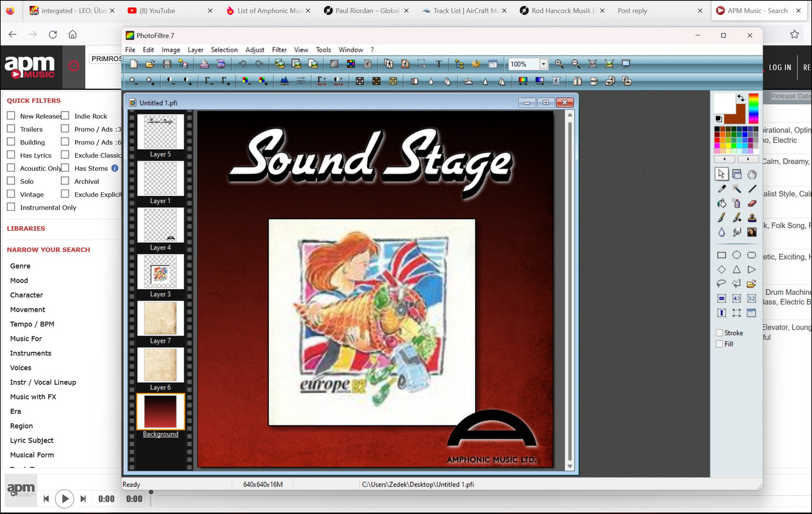Expand the Era category
The image size is (812, 514).
[x=15, y=411]
